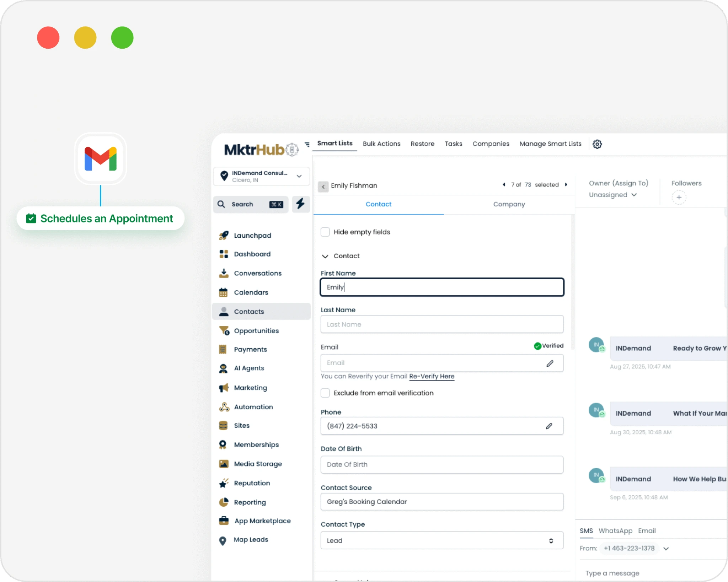Check the Hide empty fields checkbox
This screenshot has height=582, width=728.
325,232
